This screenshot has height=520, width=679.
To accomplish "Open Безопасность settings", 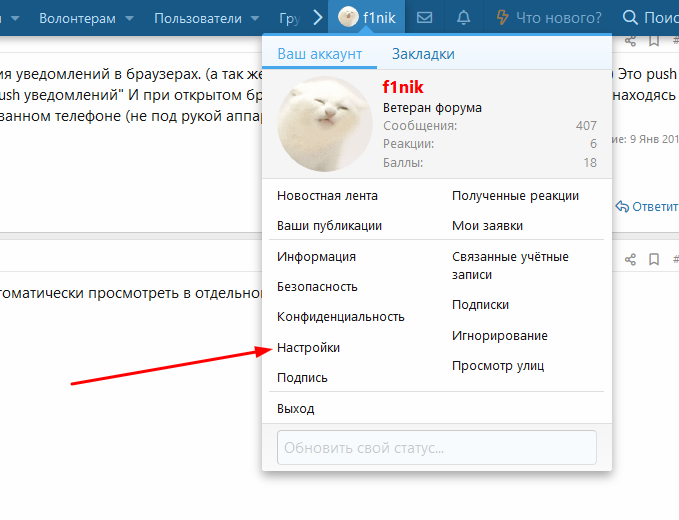I will click(x=317, y=287).
